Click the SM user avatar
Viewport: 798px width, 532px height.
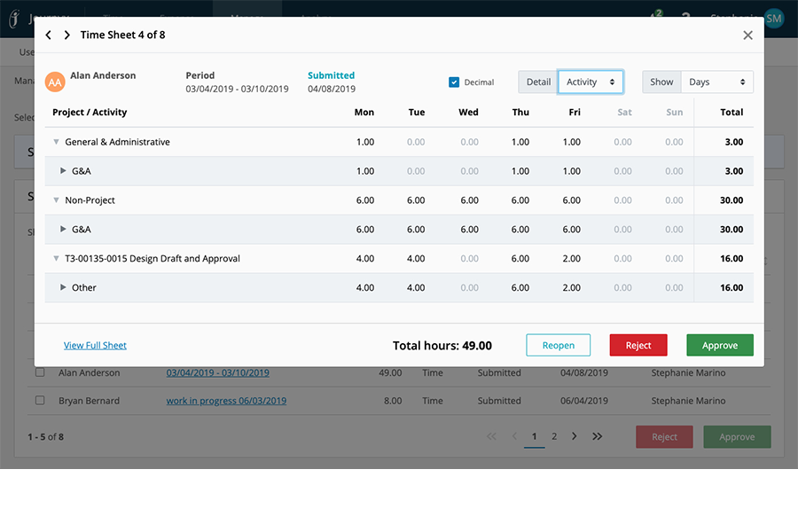pos(774,18)
